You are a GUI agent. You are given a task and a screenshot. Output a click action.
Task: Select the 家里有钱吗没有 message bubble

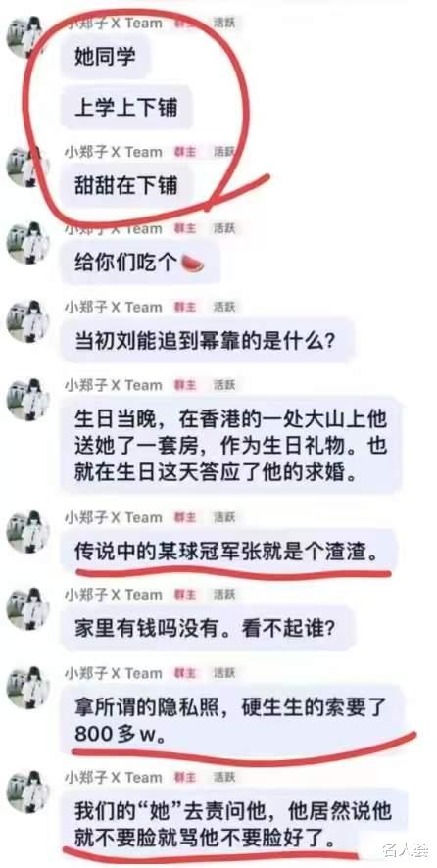pos(206,628)
